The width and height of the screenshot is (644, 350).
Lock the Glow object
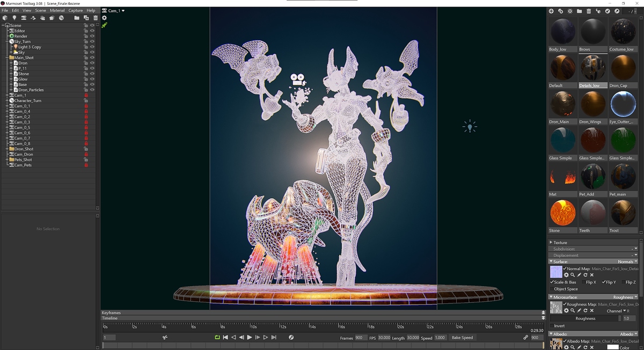click(x=86, y=79)
